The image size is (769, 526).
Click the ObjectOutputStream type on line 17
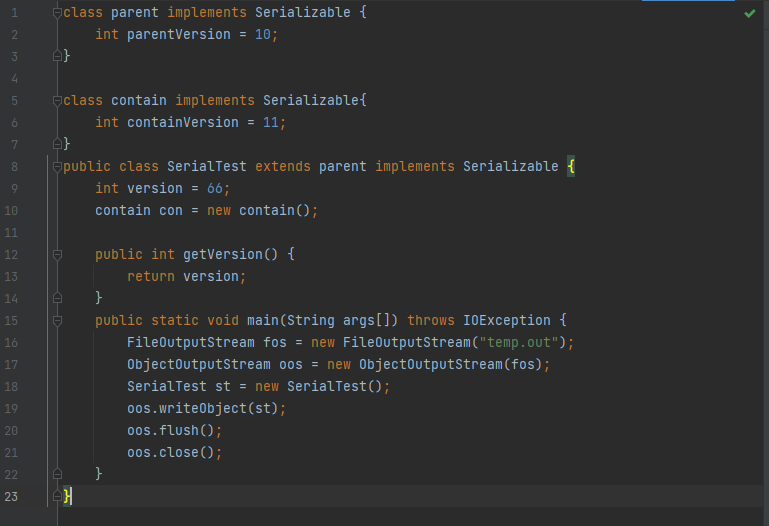coord(198,365)
